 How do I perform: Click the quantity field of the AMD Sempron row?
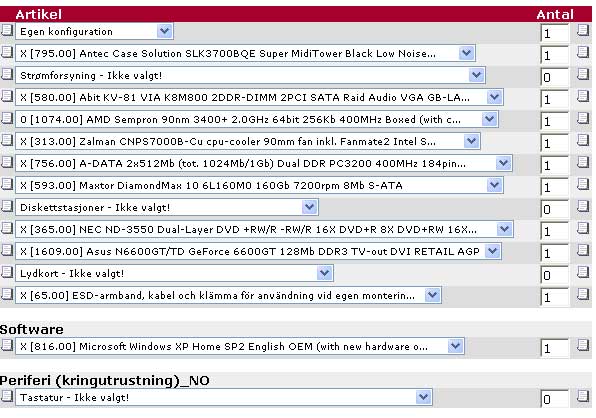[x=555, y=122]
